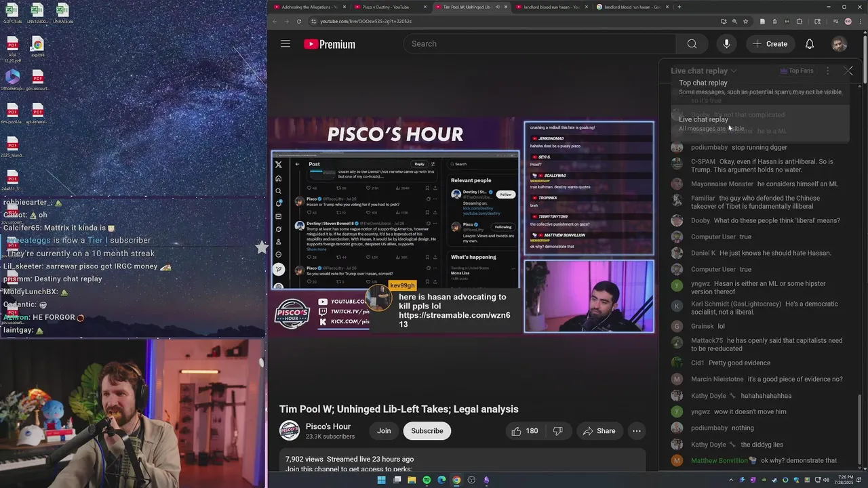Open Spotify from the taskbar
The image size is (868, 488).
tap(427, 480)
